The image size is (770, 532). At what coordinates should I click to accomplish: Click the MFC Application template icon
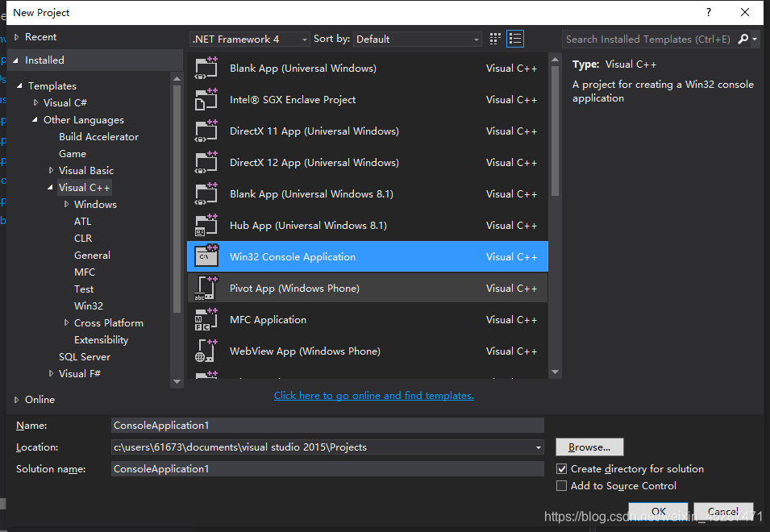206,319
